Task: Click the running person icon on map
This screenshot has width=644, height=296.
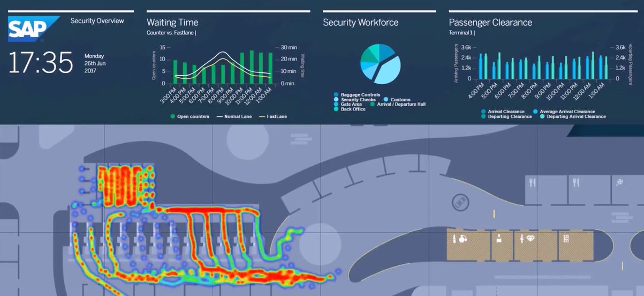Action: pos(620,182)
